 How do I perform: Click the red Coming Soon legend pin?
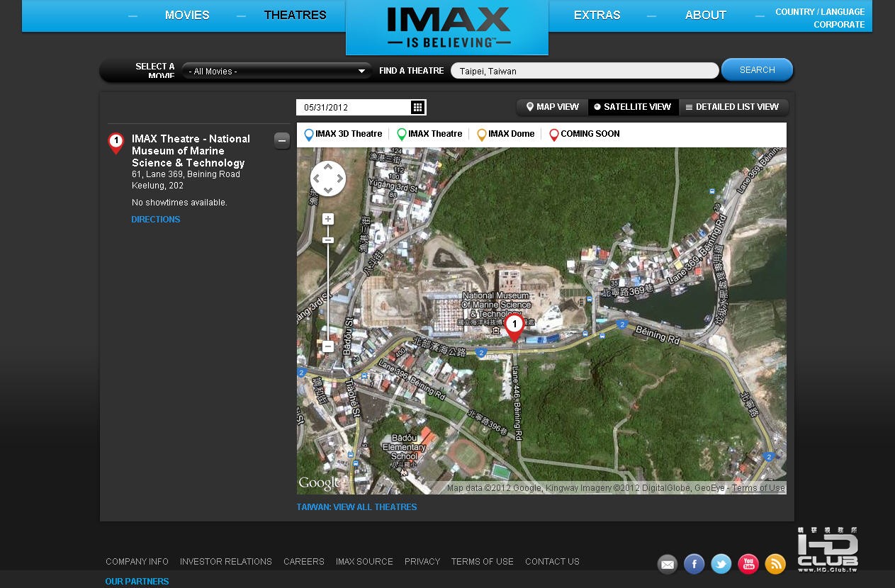[554, 135]
